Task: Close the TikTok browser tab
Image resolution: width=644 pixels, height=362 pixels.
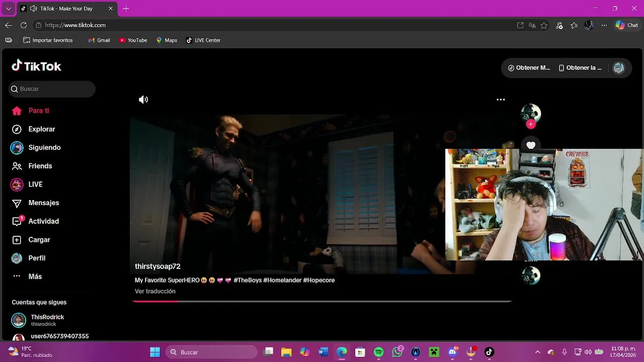Action: (x=111, y=9)
